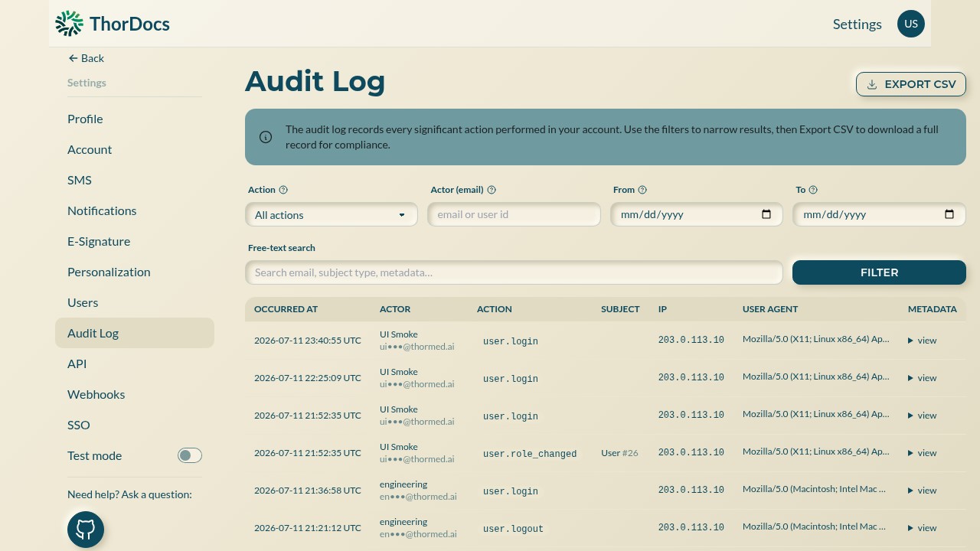Click the OCCURRED AT column header
This screenshot has height=551, width=980.
pos(286,309)
